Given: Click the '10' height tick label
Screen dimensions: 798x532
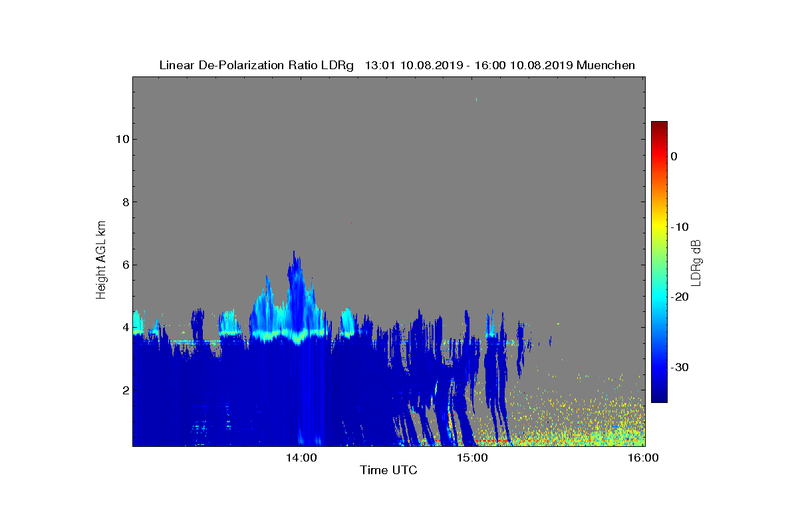Looking at the screenshot, I should click(121, 139).
